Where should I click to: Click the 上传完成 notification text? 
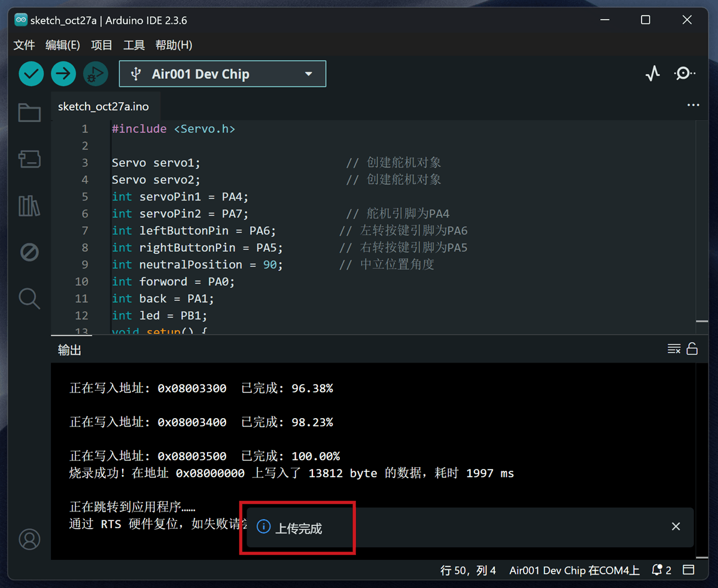pyautogui.click(x=299, y=528)
